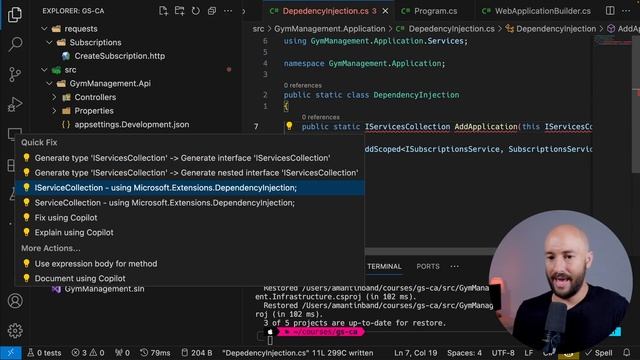Open the Search view in activity bar

coord(15,44)
